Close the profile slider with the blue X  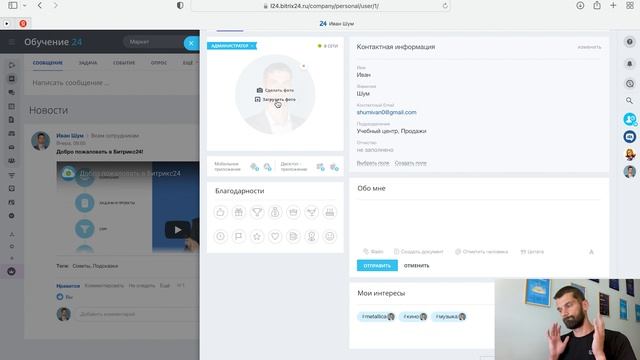[x=191, y=43]
